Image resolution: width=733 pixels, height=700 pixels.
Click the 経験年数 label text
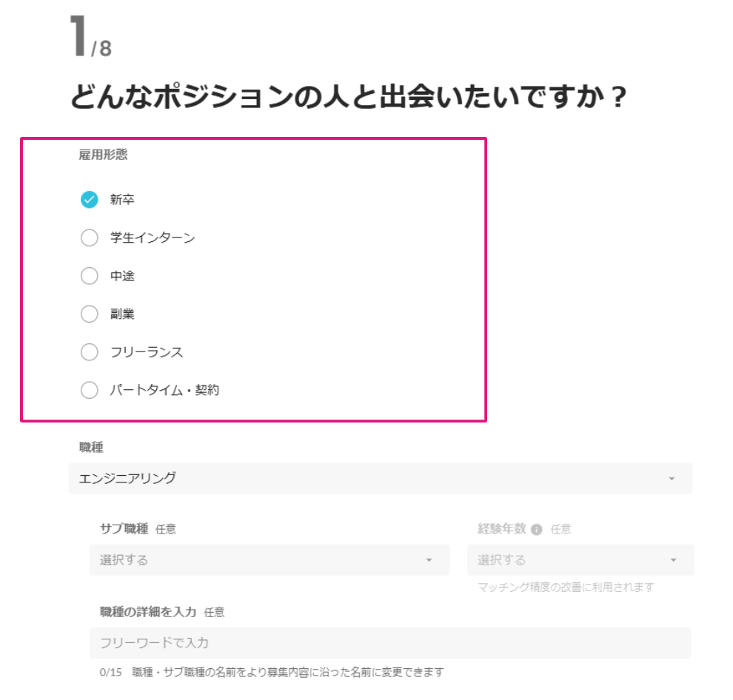click(x=501, y=529)
